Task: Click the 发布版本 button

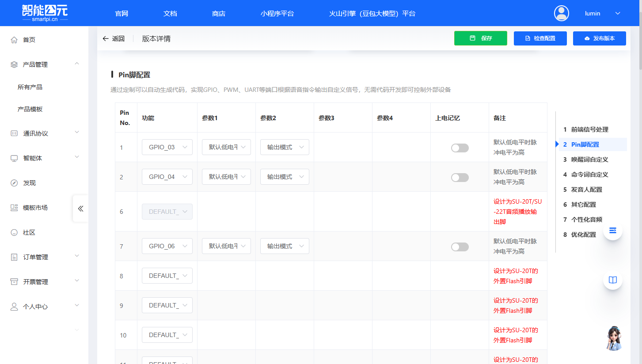Action: (599, 38)
